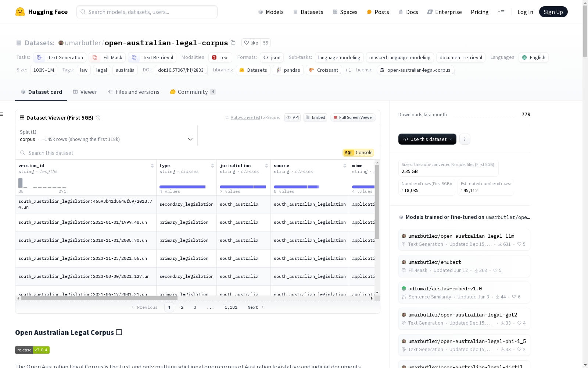
Task: Go to page 3 of the dataset
Action: (x=195, y=307)
